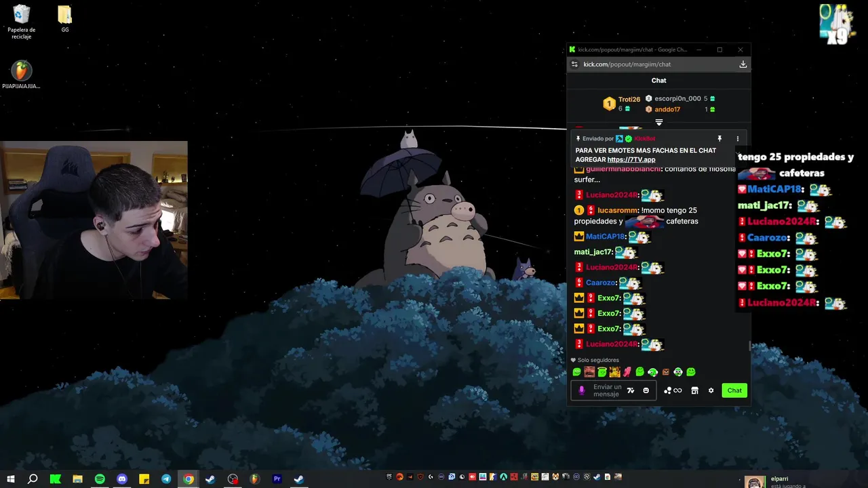This screenshot has height=488, width=868.
Task: Open Kick app from the taskbar
Action: coord(55,479)
